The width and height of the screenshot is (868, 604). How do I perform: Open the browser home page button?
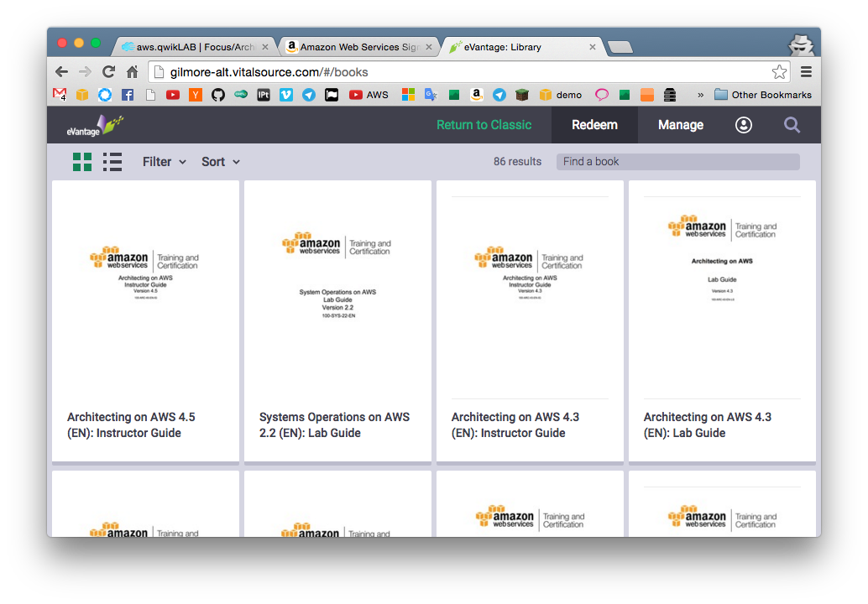pyautogui.click(x=133, y=72)
